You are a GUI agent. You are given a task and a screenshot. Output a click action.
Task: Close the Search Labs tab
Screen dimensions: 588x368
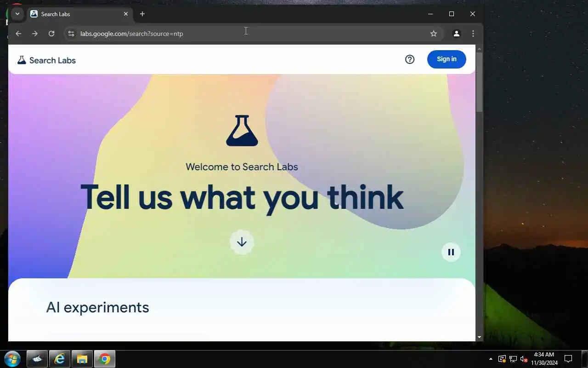[126, 14]
